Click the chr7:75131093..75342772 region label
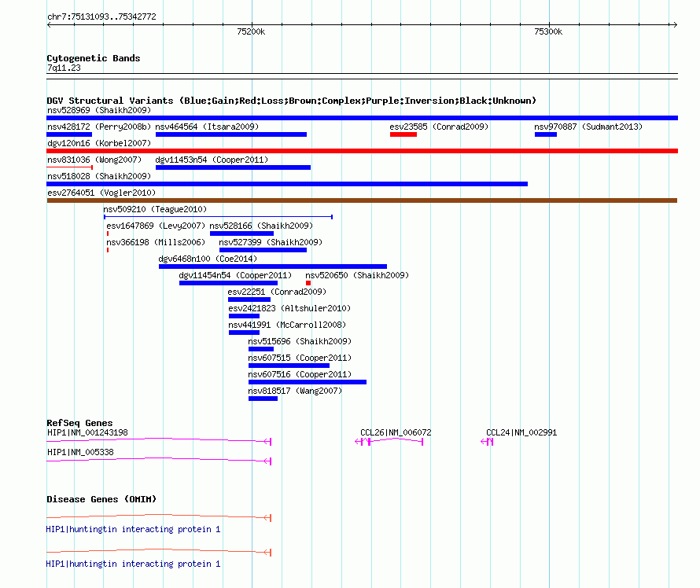 (x=101, y=17)
